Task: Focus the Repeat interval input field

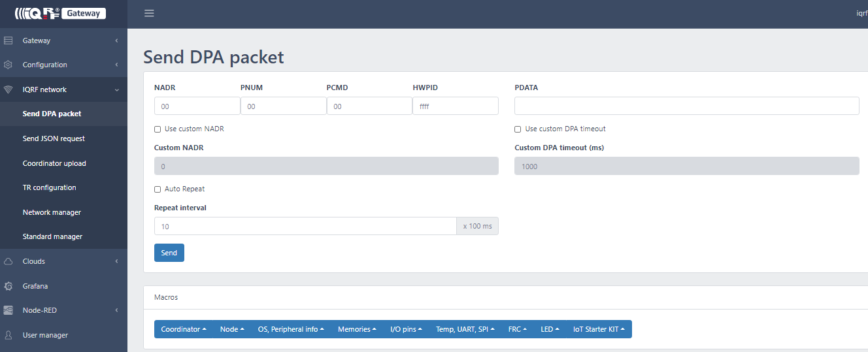Action: (x=305, y=226)
